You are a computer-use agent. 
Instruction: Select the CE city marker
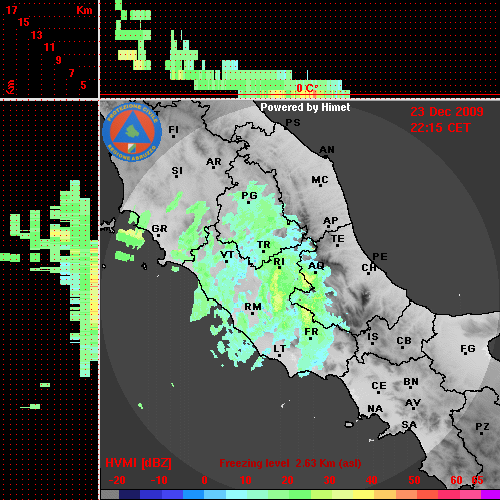click(378, 392)
